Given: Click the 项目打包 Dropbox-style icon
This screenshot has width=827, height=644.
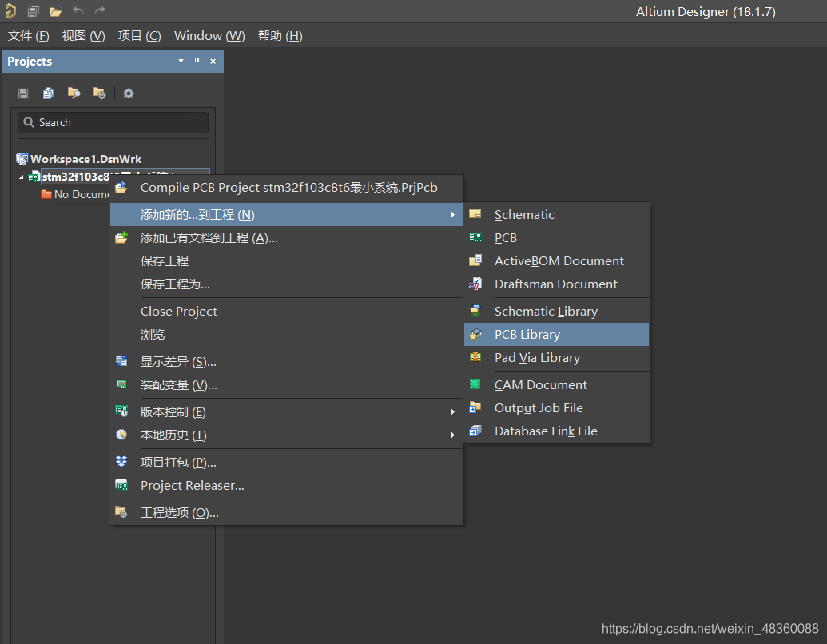Looking at the screenshot, I should click(121, 462).
